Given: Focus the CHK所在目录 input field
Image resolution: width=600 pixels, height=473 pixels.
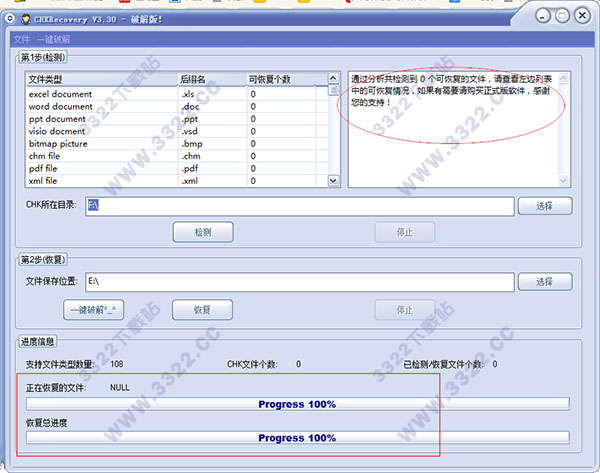Looking at the screenshot, I should (x=300, y=206).
